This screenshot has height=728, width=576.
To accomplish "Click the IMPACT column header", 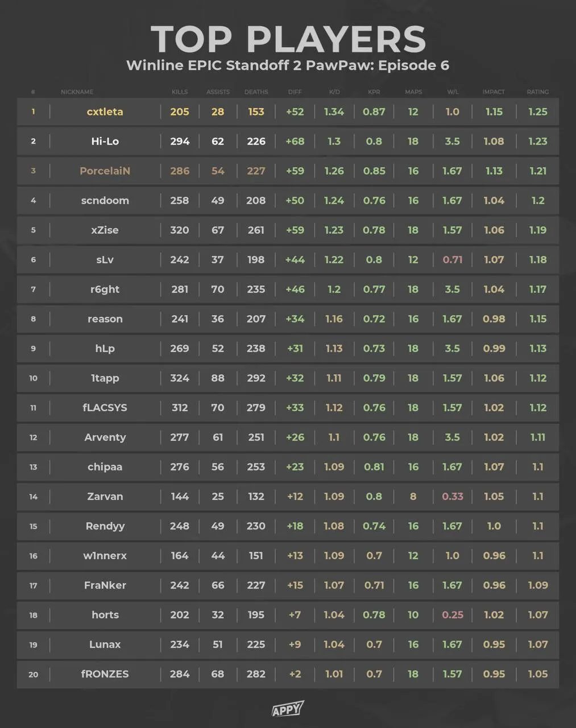I will (x=494, y=92).
